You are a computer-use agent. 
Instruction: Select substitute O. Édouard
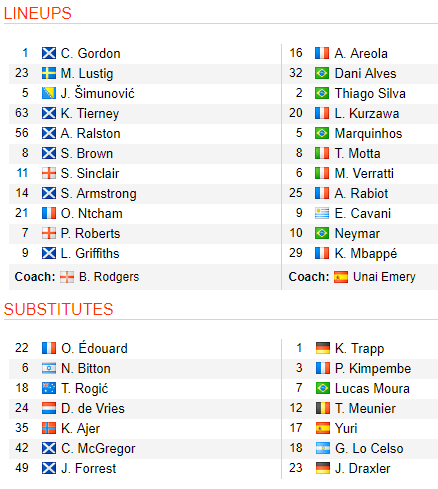(94, 348)
